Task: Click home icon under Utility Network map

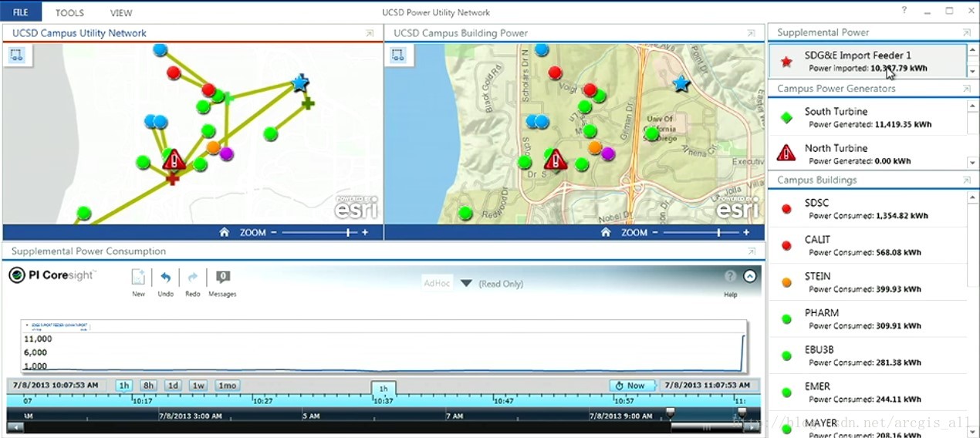Action: pyautogui.click(x=224, y=232)
